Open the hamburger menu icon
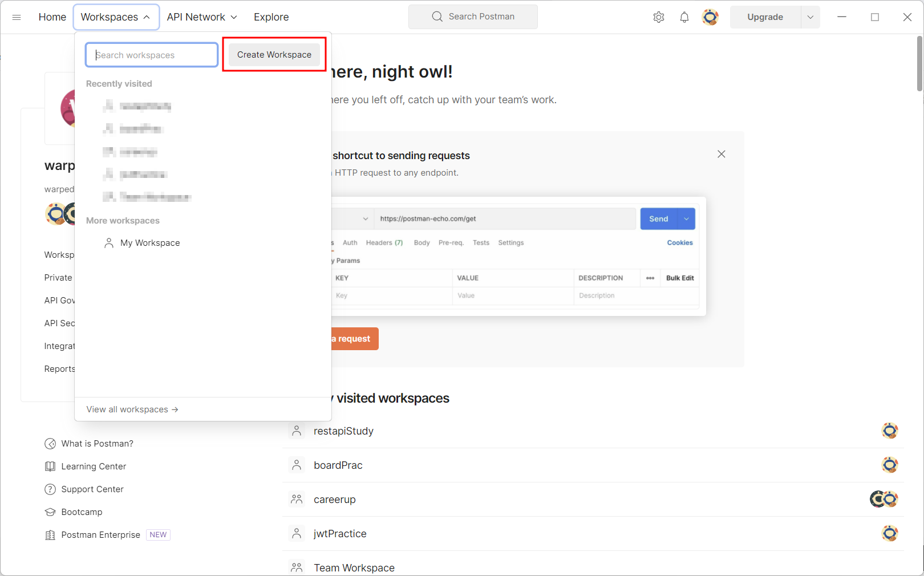The width and height of the screenshot is (924, 576). click(17, 17)
